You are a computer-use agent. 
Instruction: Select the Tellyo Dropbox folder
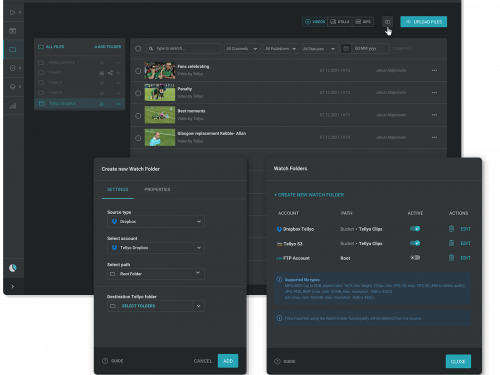click(80, 104)
